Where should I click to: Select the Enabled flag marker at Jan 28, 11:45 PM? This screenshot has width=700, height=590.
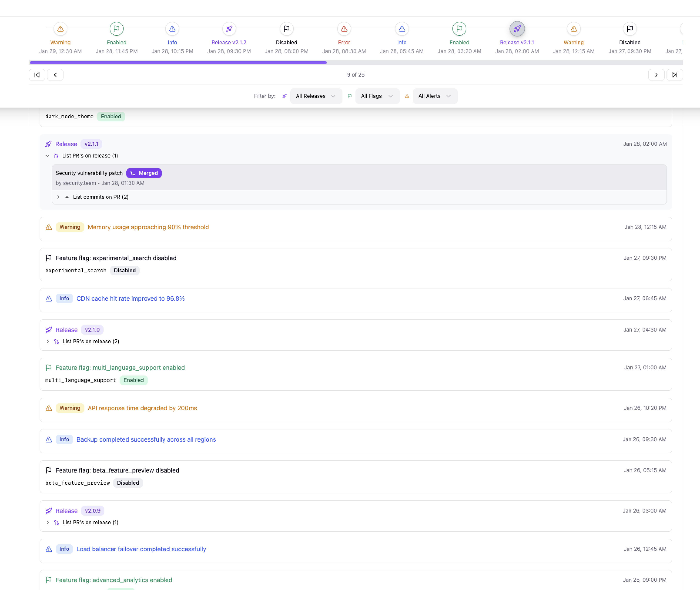[116, 29]
